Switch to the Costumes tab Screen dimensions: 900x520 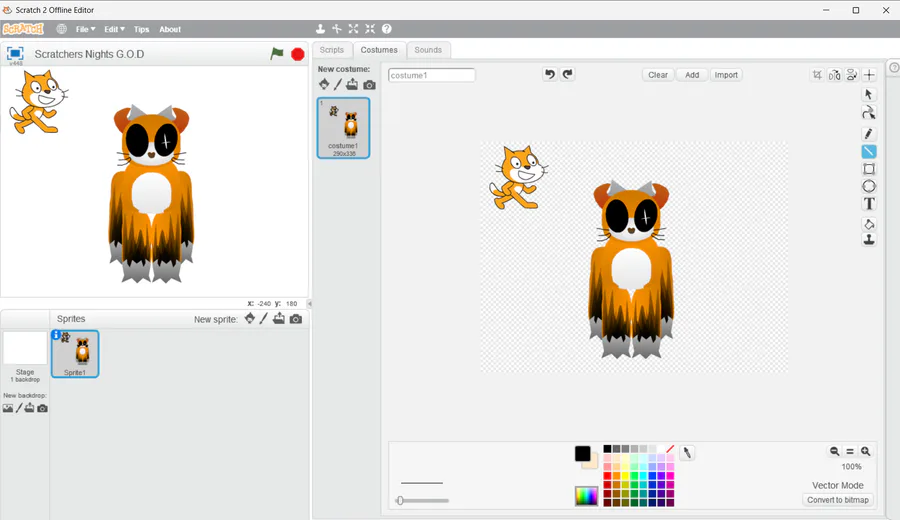pos(379,50)
